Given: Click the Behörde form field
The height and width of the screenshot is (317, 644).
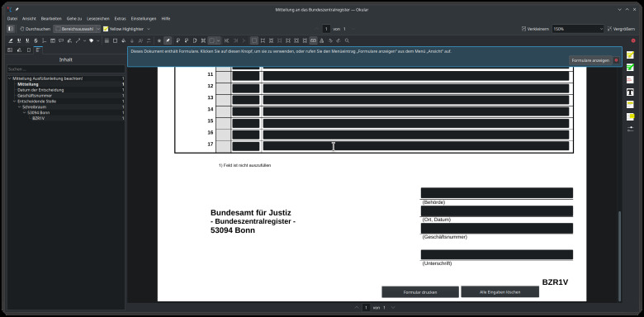Looking at the screenshot, I should click(x=496, y=193).
